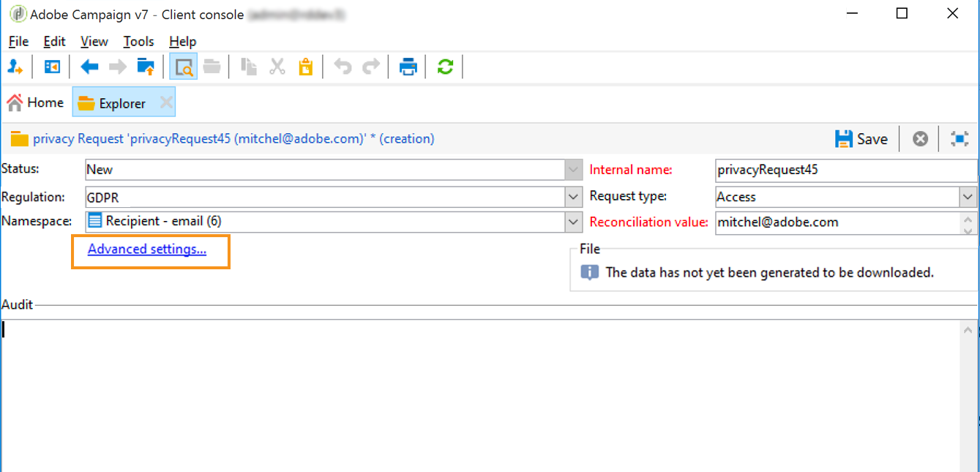This screenshot has height=472, width=980.
Task: Switch to the Explorer tab
Action: pyautogui.click(x=124, y=103)
